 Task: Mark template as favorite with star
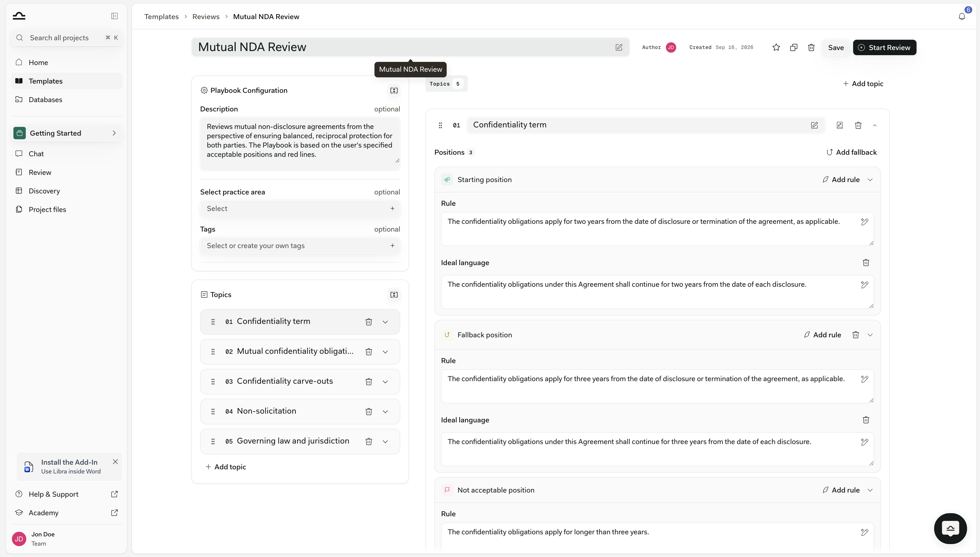776,47
